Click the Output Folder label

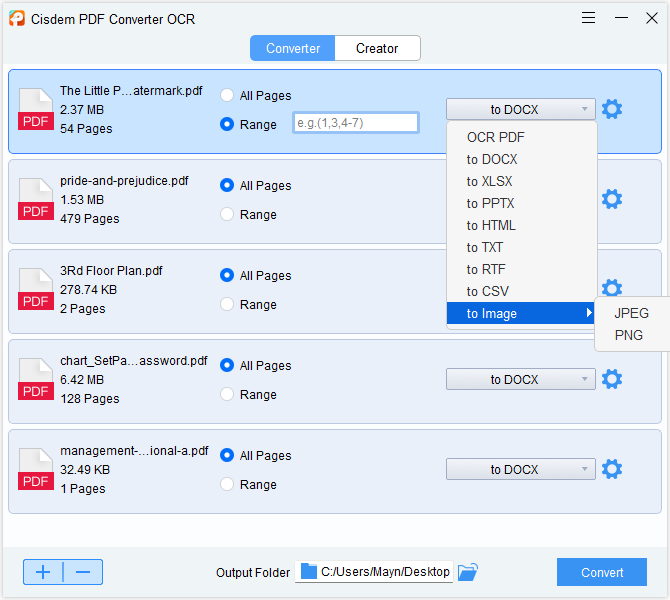click(253, 572)
